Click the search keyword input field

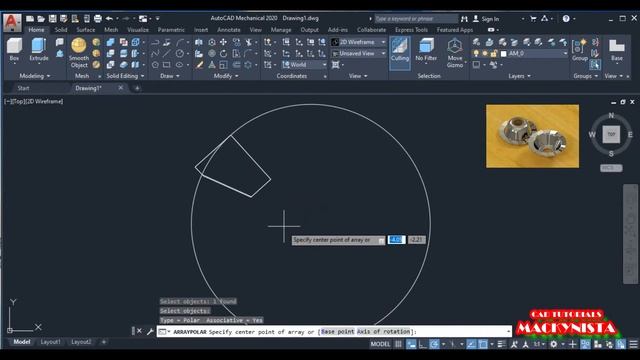[x=416, y=19]
